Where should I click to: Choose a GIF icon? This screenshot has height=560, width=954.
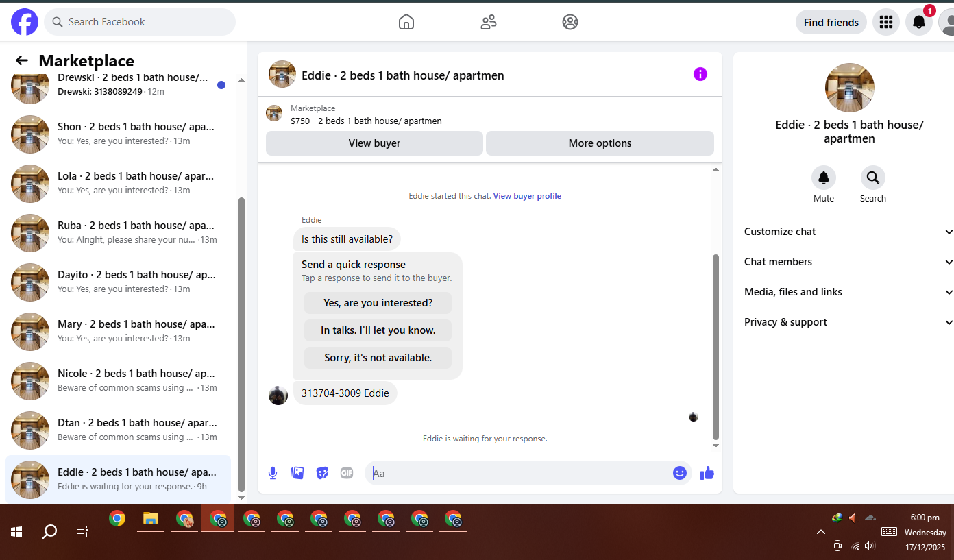[x=347, y=473]
